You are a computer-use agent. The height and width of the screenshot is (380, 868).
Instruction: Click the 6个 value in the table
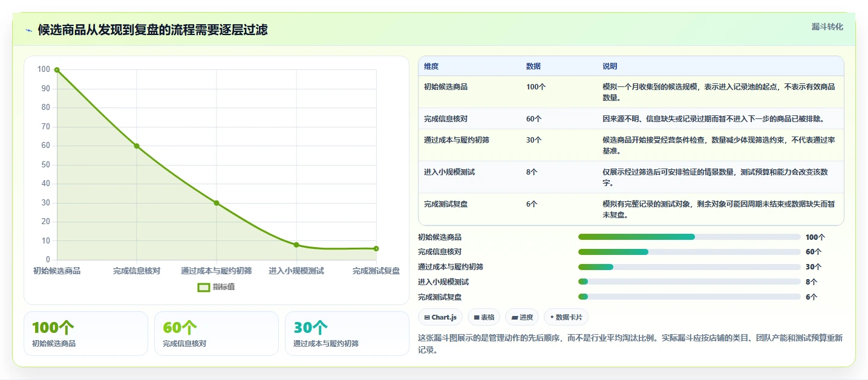coord(532,204)
